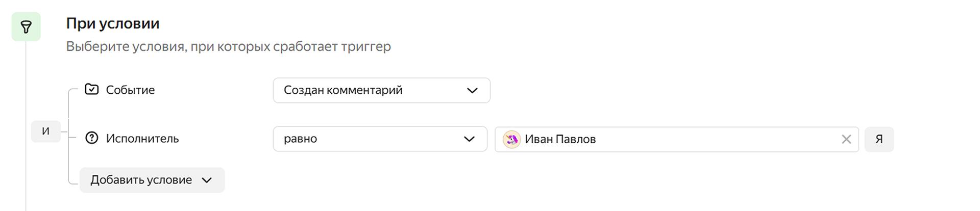Click the question mark icon beside Исполнитель
The image size is (980, 211).
point(92,138)
